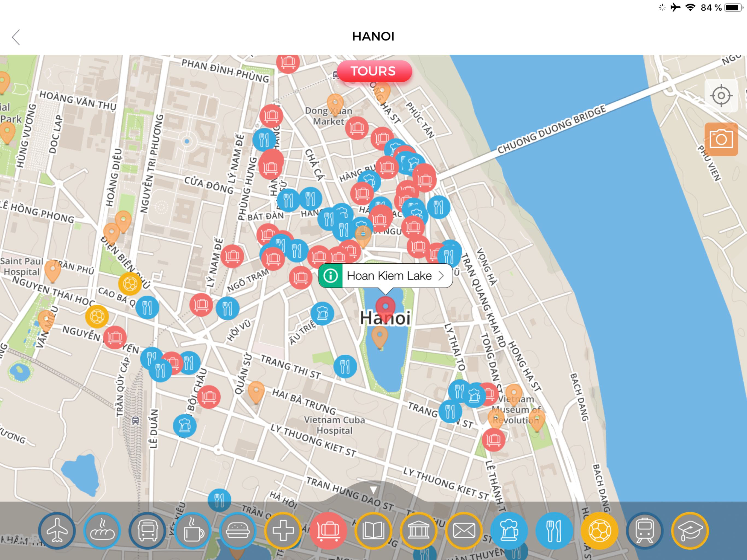The image size is (747, 560).
Task: Tap orange pin on Hai Ba Trung street
Action: pos(256,392)
